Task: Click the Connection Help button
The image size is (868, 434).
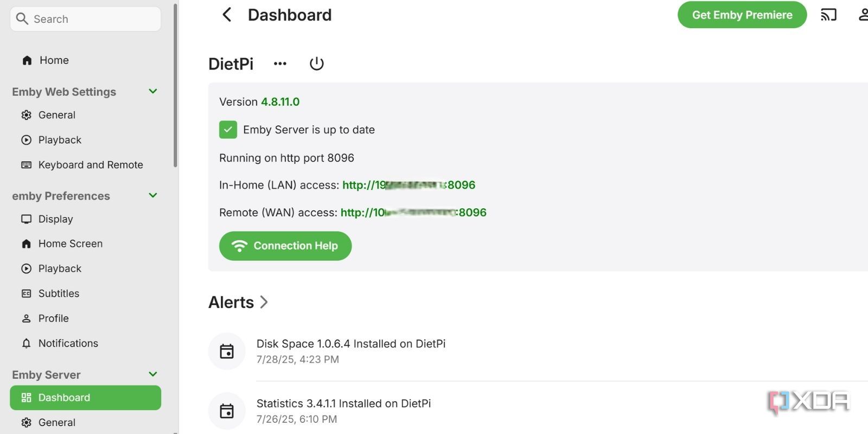Action: coord(285,246)
